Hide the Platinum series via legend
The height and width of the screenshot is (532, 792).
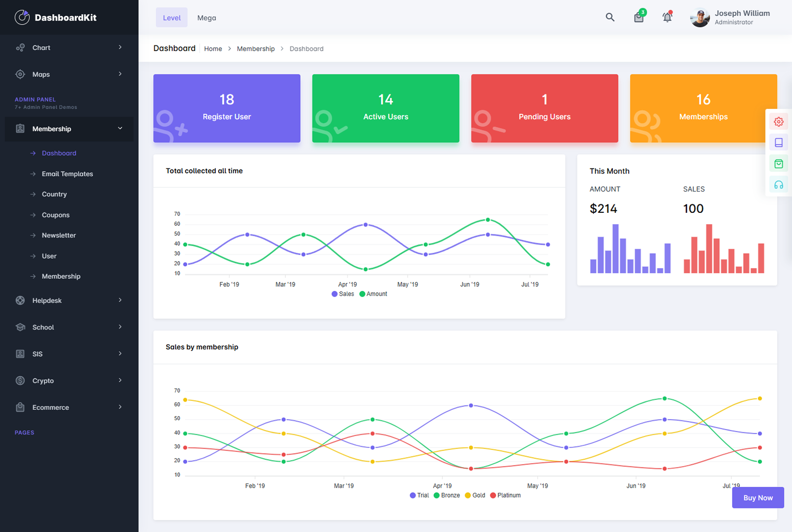click(x=506, y=496)
